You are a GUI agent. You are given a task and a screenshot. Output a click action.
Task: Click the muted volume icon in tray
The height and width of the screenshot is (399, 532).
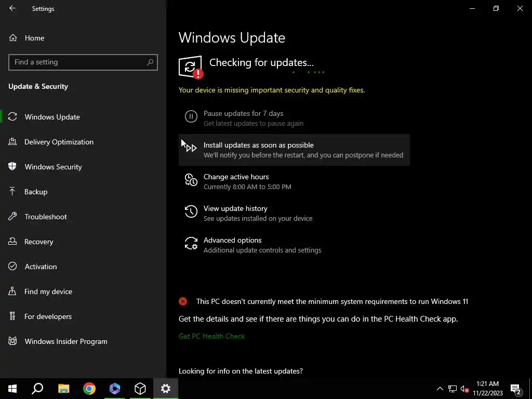click(x=464, y=389)
